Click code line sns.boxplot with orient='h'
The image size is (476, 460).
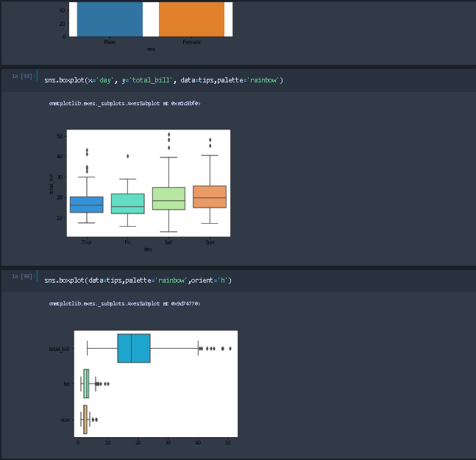pos(138,280)
